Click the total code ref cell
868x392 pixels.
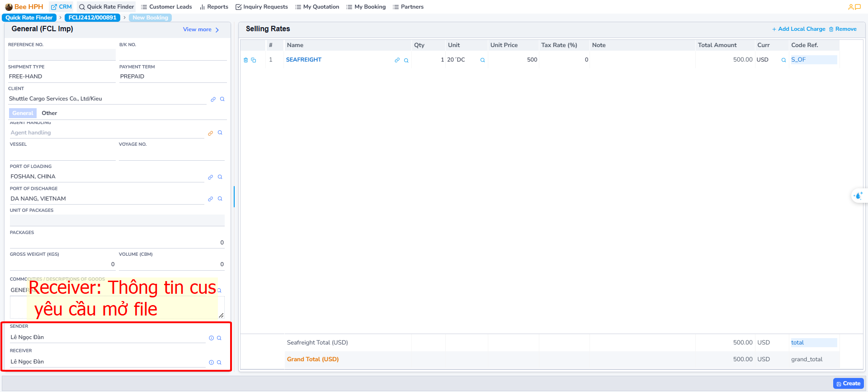point(814,343)
